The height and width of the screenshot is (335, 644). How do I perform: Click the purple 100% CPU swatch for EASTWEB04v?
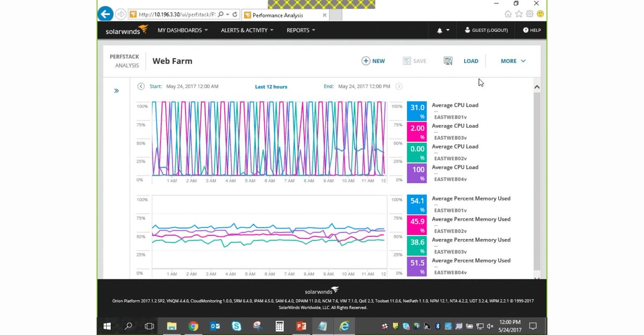417,173
